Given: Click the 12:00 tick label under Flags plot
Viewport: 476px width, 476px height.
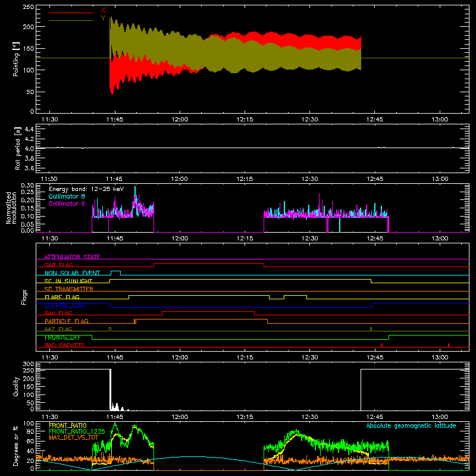Looking at the screenshot, I should click(x=180, y=358).
